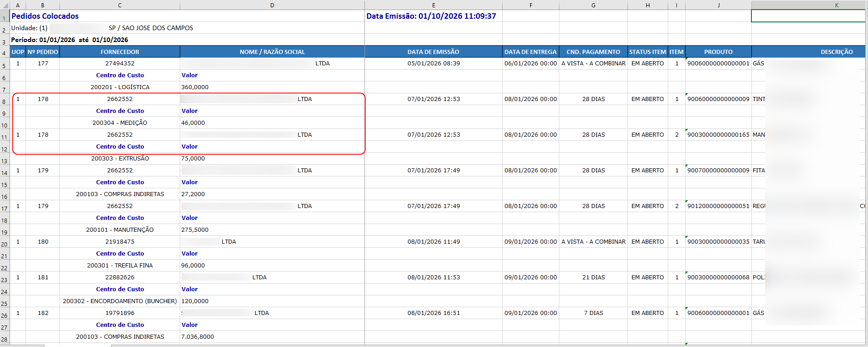The height and width of the screenshot is (347, 868).
Task: Select the value '75,0000'
Action: [193, 159]
